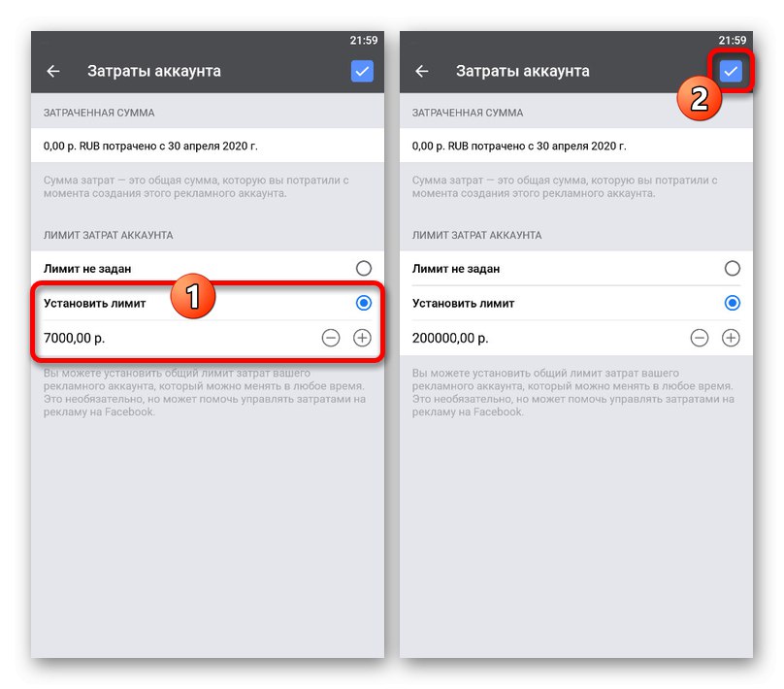Image resolution: width=784 pixels, height=689 pixels.
Task: Select 'Установить лимит' radio on left screen
Action: coord(364,303)
